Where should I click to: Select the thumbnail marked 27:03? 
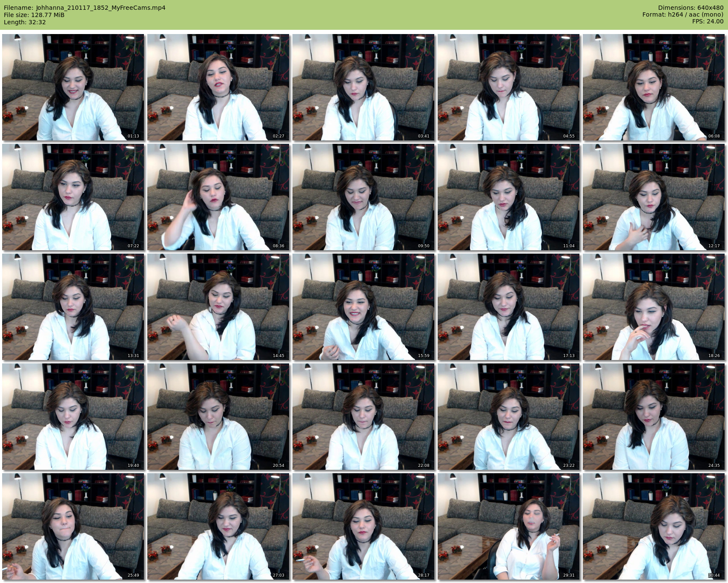tap(218, 526)
